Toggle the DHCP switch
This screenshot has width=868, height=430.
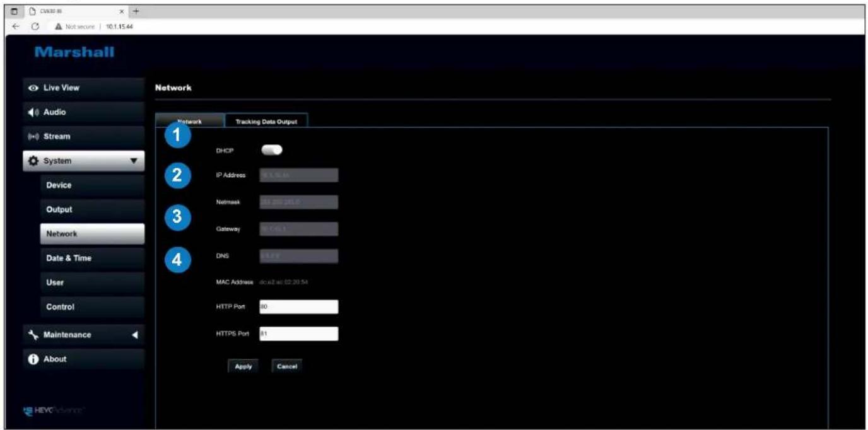coord(272,150)
